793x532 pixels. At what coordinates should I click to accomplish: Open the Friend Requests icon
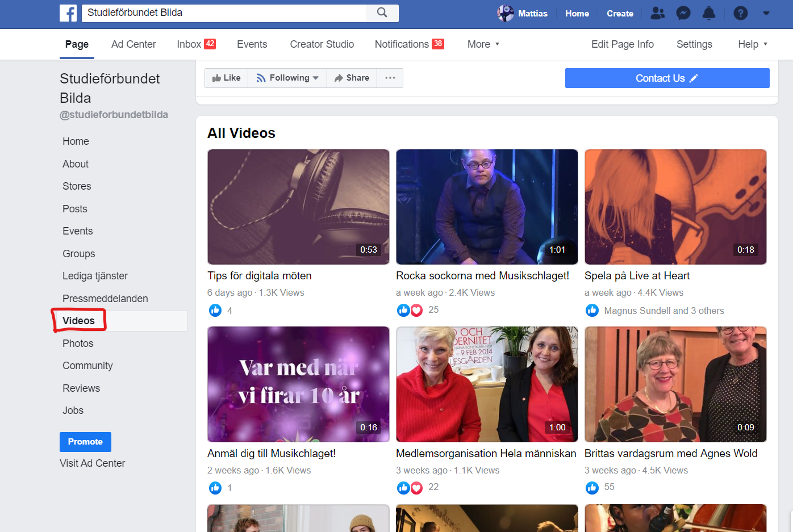point(657,13)
